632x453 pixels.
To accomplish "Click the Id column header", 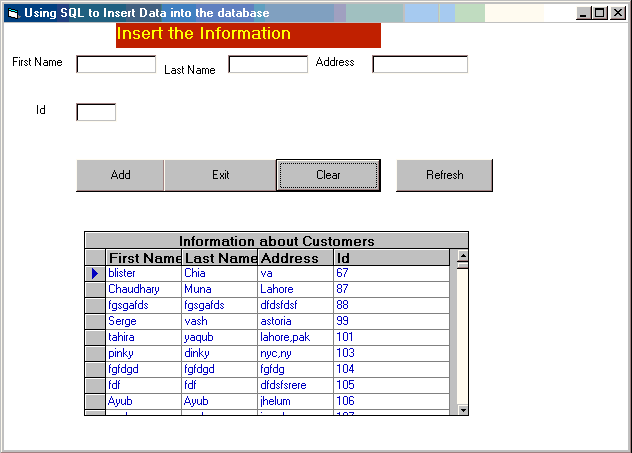I will (x=391, y=258).
